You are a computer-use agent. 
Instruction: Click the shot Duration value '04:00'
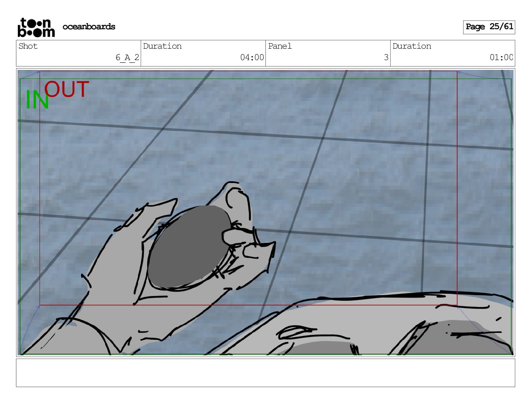[252, 57]
